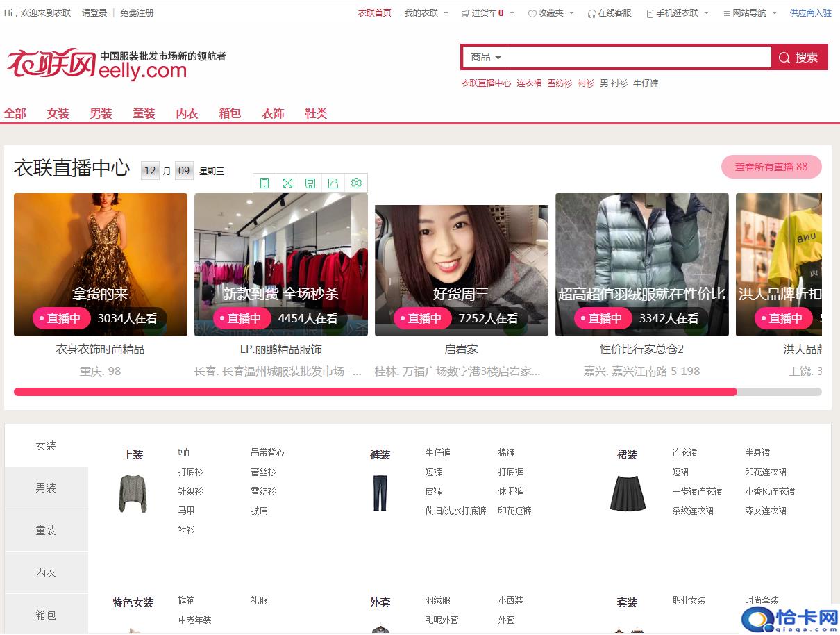Open the 手机逛衣联 phone icon

[648, 13]
